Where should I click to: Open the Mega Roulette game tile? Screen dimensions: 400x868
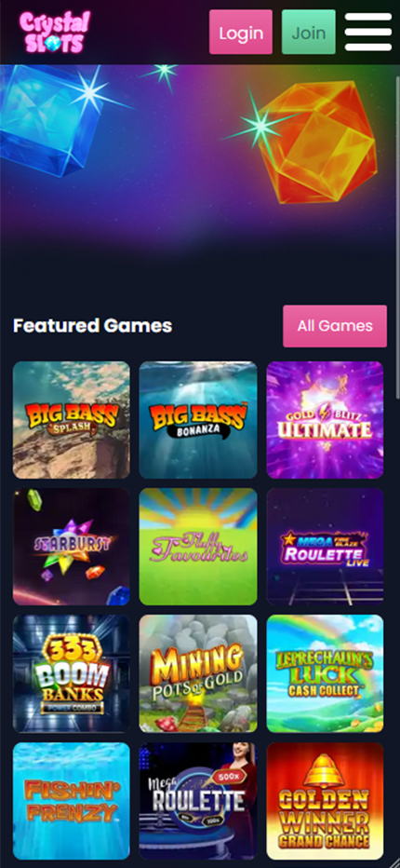coord(198,801)
